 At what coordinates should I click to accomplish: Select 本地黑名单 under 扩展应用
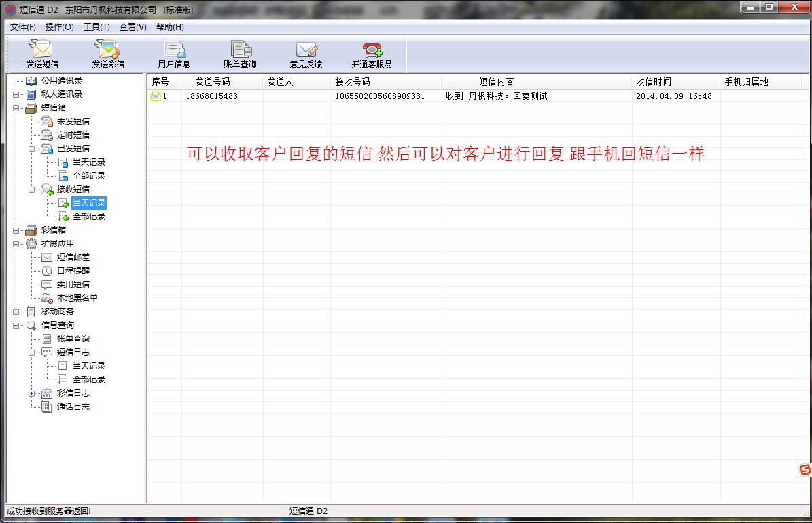tap(77, 298)
